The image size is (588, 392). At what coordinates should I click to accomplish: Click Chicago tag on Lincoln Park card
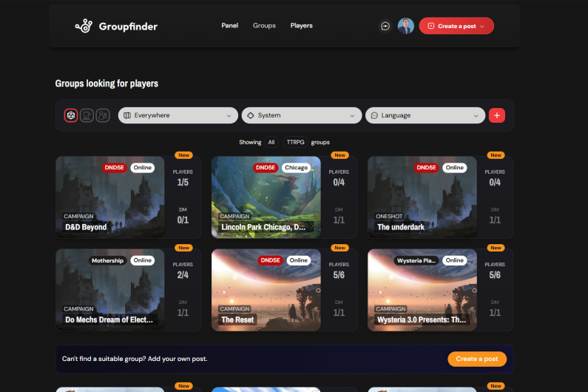click(x=296, y=167)
